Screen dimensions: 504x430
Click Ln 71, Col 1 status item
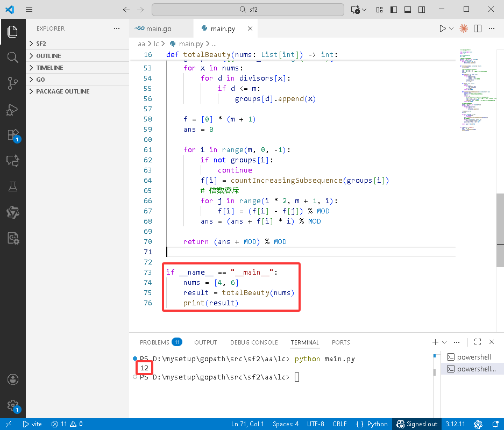click(x=247, y=424)
